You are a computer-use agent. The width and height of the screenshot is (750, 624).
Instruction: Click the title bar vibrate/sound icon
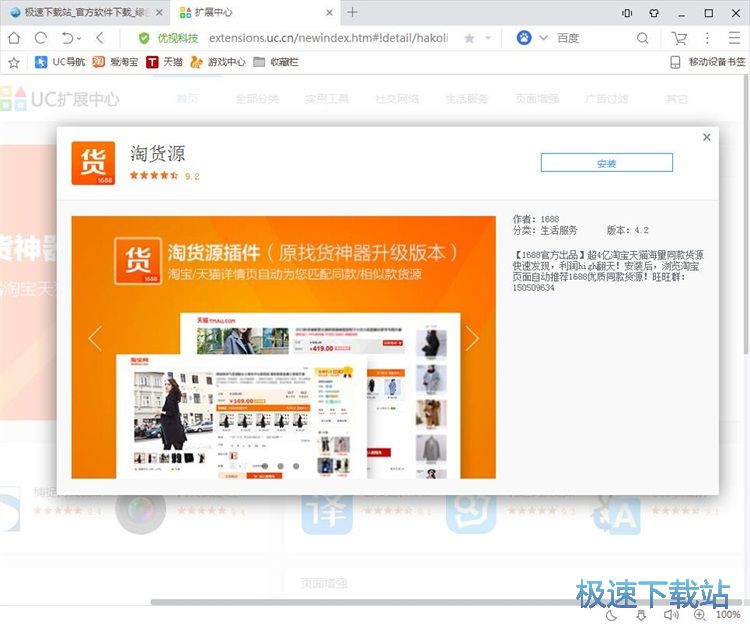point(627,13)
